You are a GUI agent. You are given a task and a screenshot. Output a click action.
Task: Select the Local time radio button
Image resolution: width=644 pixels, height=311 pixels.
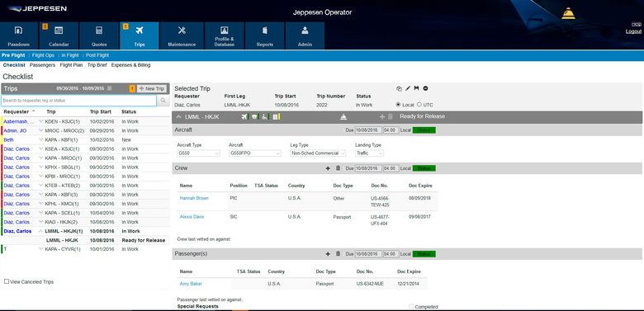click(x=398, y=105)
